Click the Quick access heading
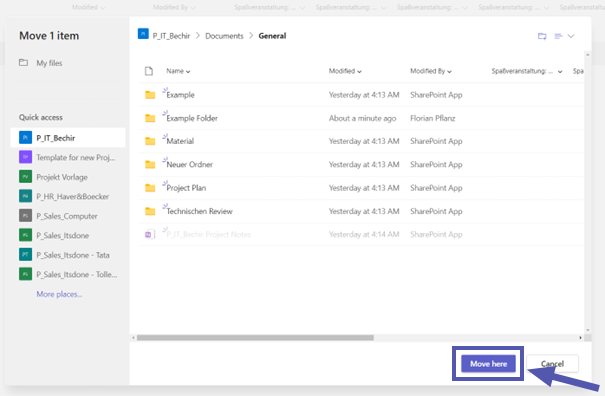This screenshot has width=605, height=396. coord(41,117)
